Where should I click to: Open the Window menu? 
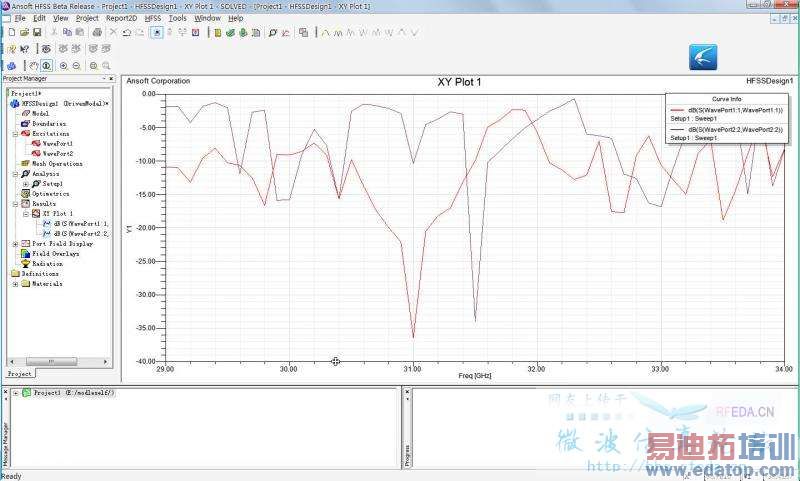tap(207, 18)
